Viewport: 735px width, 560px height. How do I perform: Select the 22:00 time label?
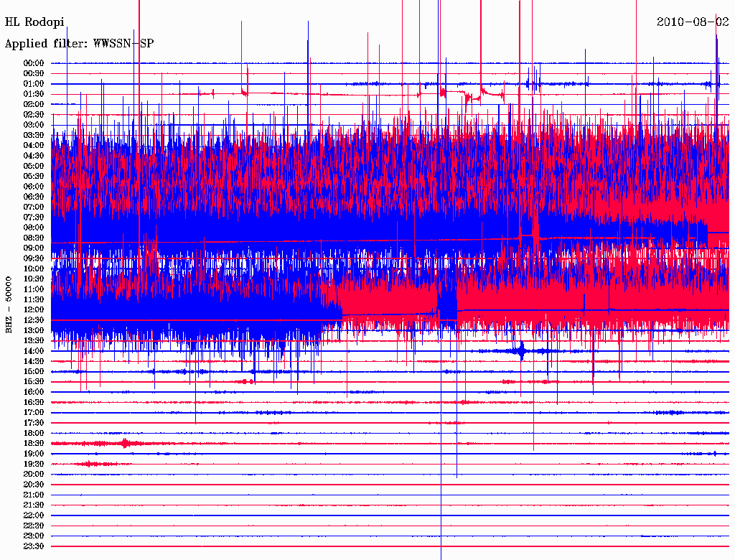(x=34, y=515)
